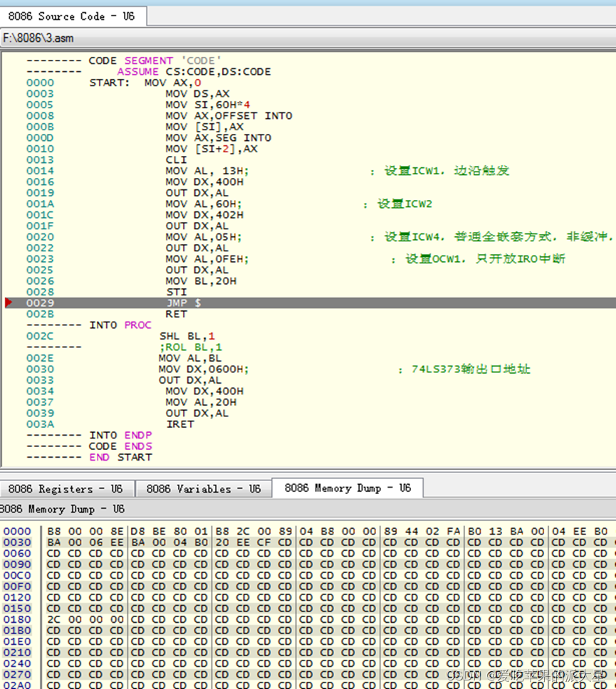Click memory dump row address 0000
616x689 pixels.
(17, 531)
